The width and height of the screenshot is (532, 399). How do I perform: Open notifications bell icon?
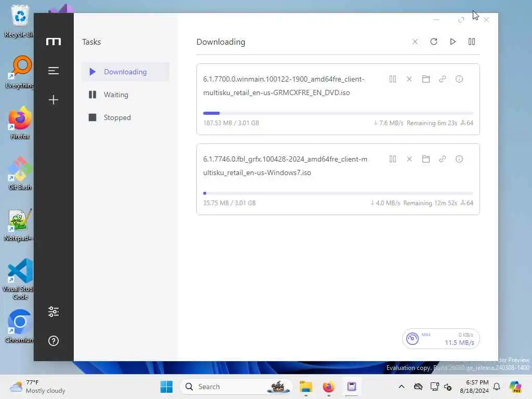coord(497,387)
